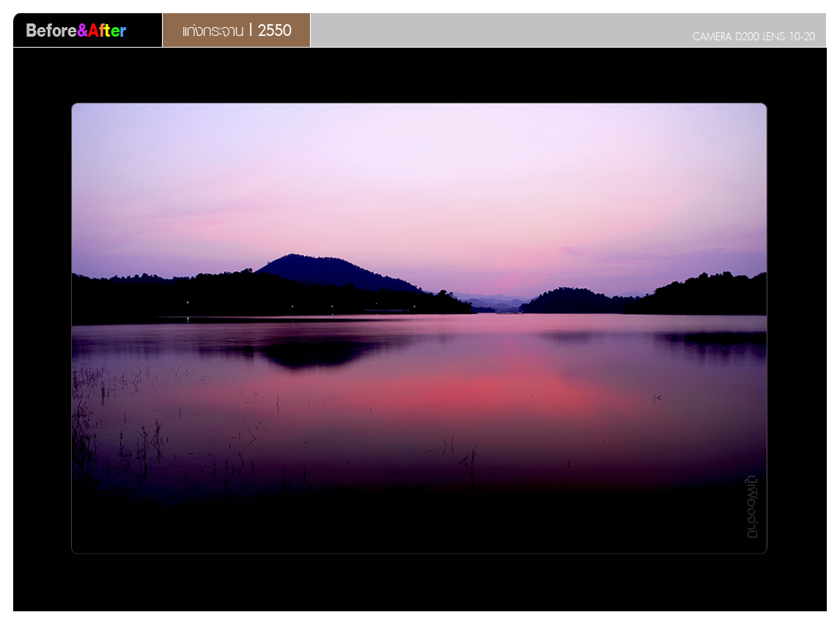Click the distant blue hills between the ridges
The height and width of the screenshot is (623, 840).
pyautogui.click(x=493, y=301)
